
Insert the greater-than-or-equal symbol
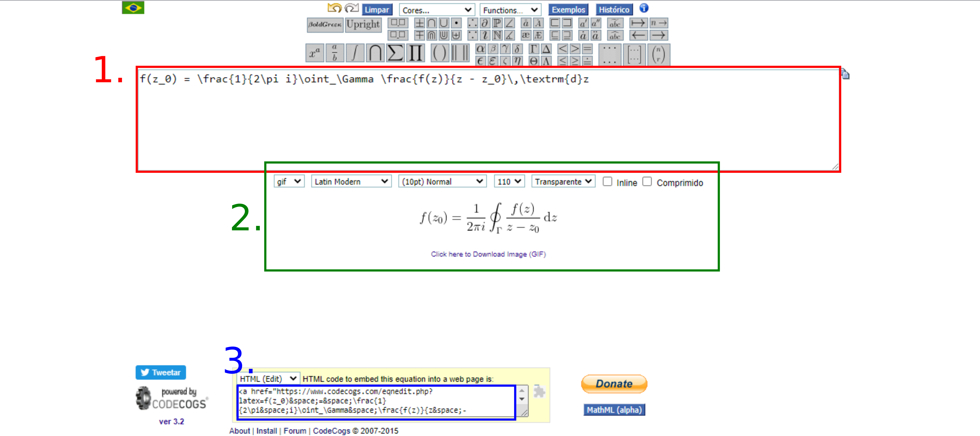click(575, 61)
